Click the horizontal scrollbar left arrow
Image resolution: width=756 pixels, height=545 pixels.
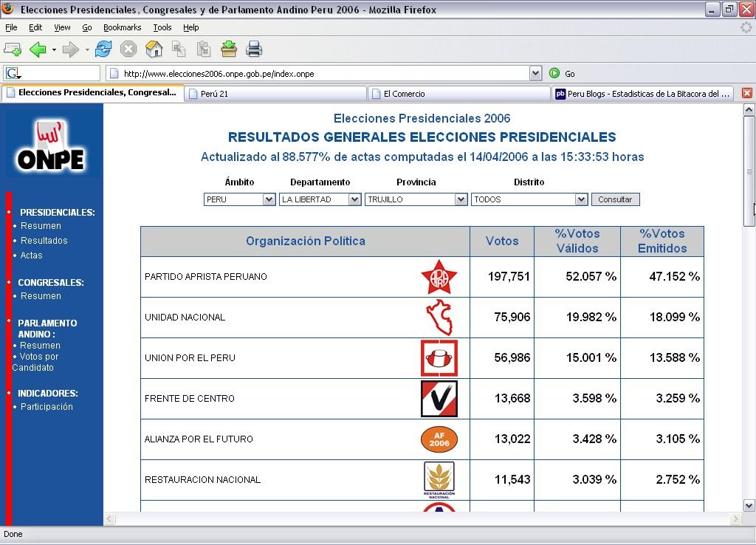pos(110,519)
